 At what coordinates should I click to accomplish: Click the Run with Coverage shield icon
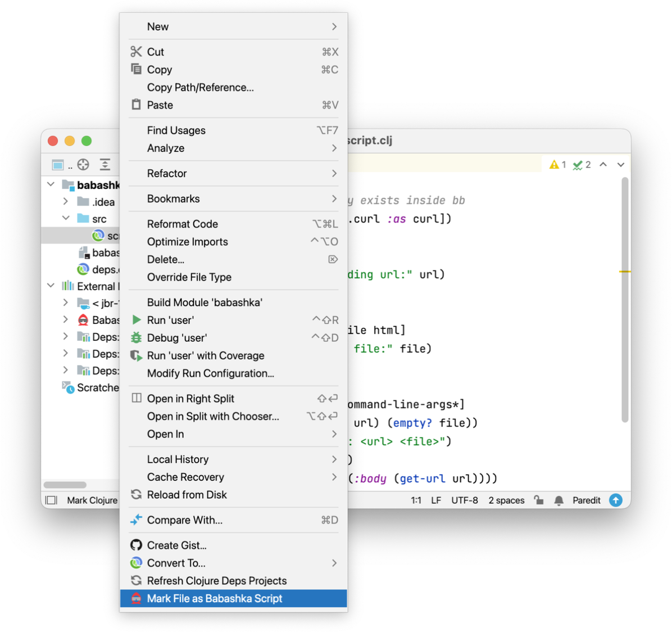pyautogui.click(x=136, y=355)
